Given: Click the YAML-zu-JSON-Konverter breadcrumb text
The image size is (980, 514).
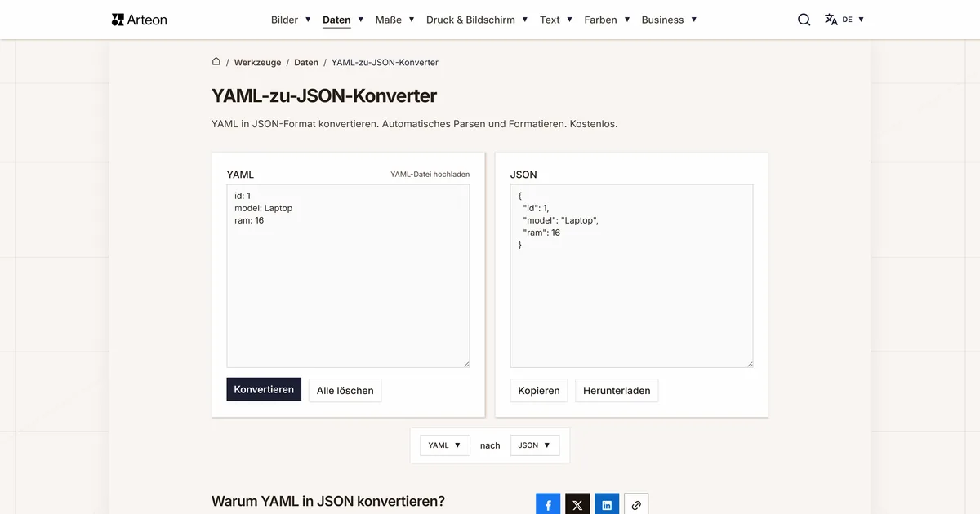Looking at the screenshot, I should (385, 62).
